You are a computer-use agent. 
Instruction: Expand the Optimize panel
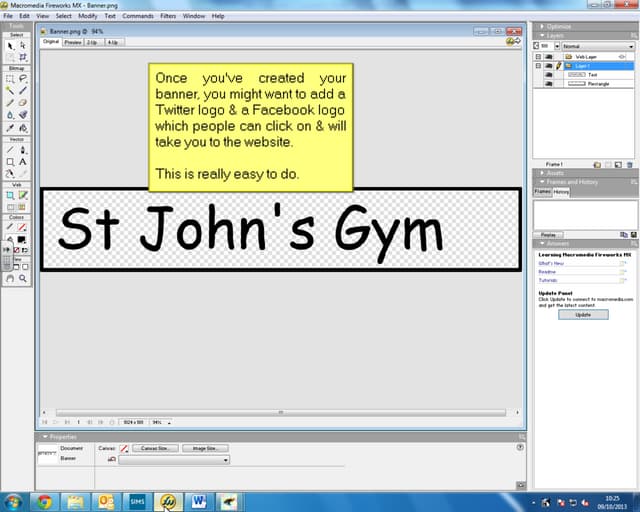560,26
